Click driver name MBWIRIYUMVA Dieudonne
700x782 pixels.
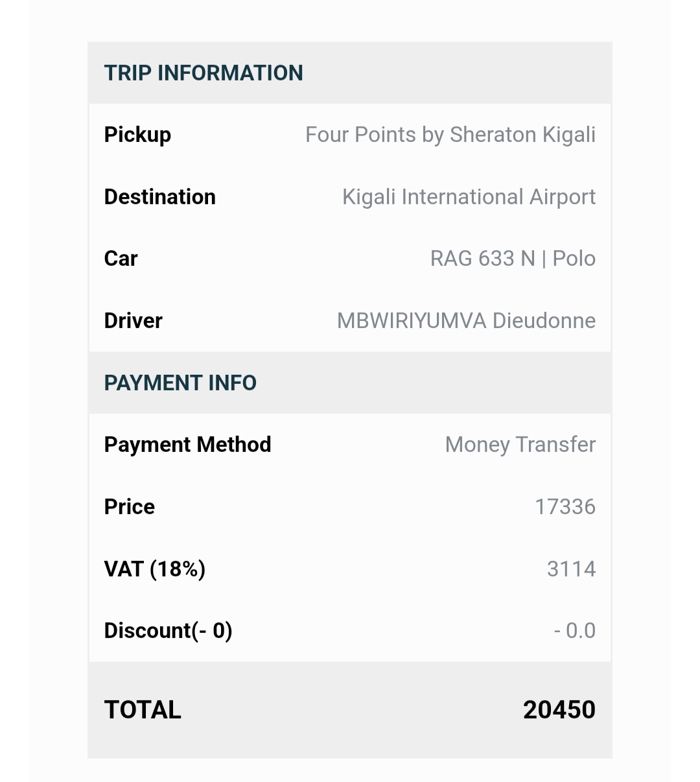pos(466,320)
